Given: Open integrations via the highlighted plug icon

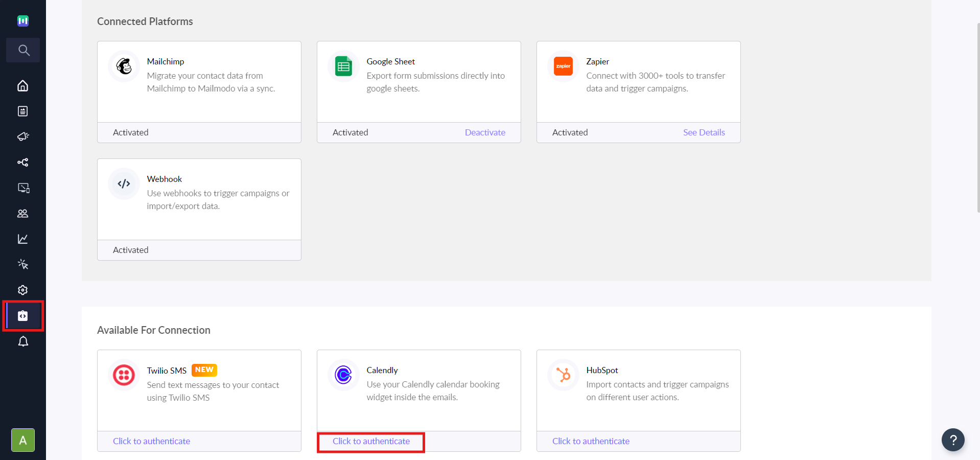Looking at the screenshot, I should (23, 316).
